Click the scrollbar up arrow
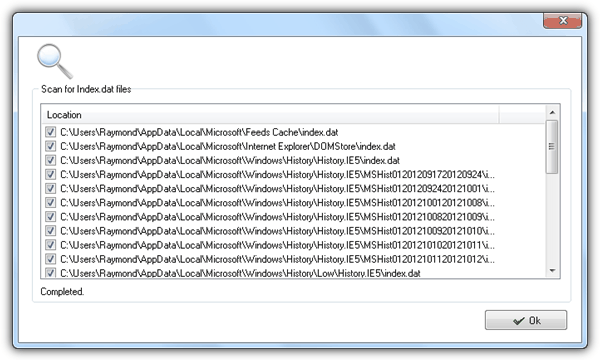The image size is (600, 360). (x=552, y=112)
